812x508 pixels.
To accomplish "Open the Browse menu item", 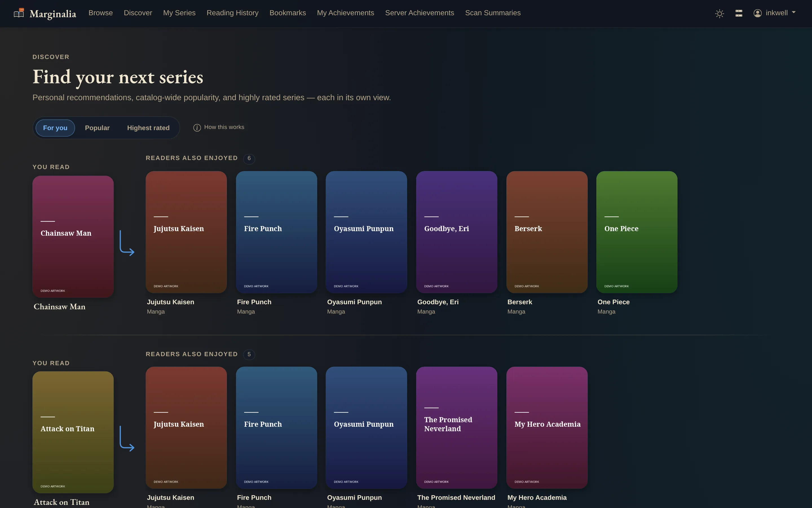I will pos(101,13).
